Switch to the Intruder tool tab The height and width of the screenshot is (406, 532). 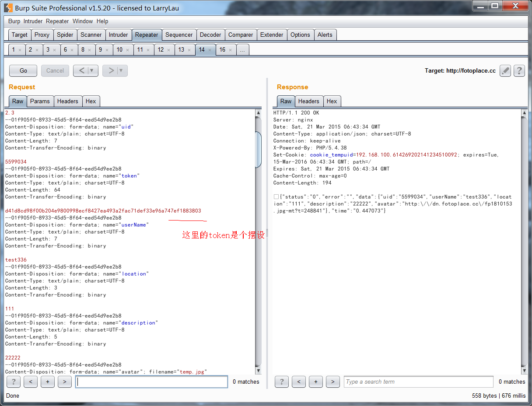(119, 35)
